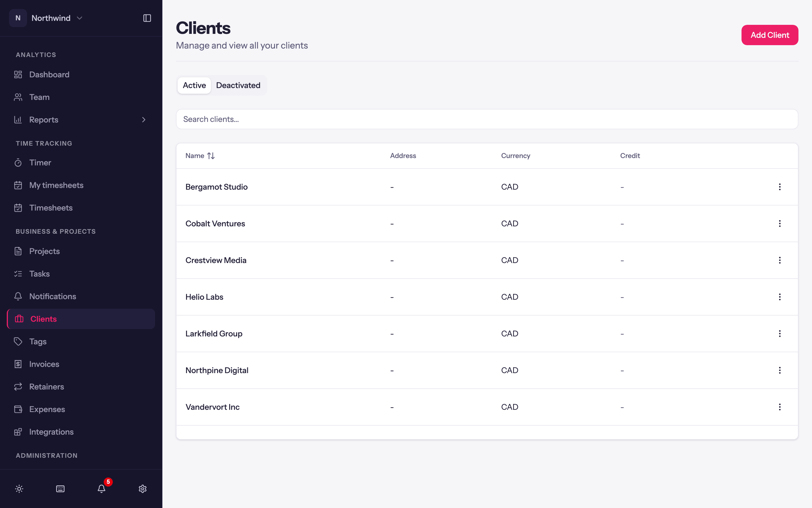Viewport: 812px width, 508px height.
Task: Click the Credit column header
Action: (630, 156)
